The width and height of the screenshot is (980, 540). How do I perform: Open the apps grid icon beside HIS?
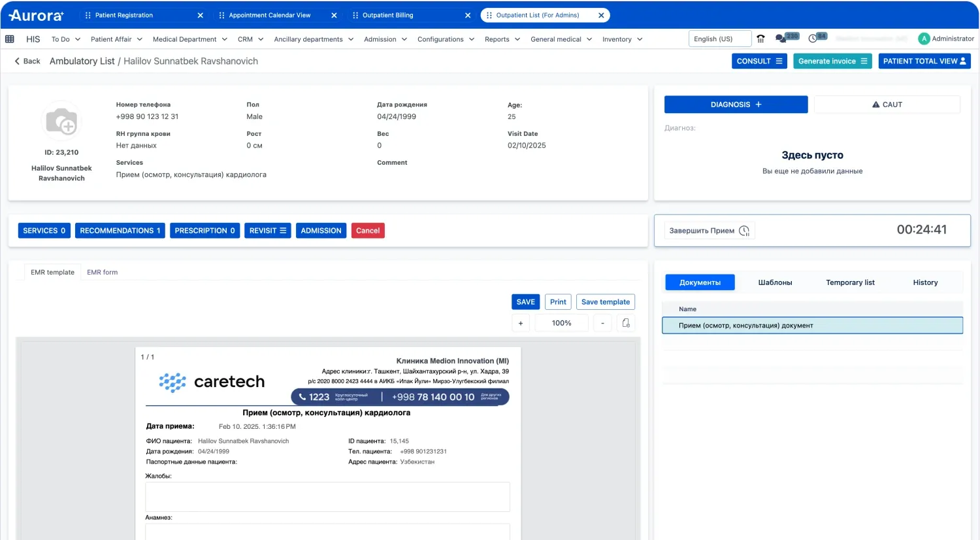click(x=10, y=39)
